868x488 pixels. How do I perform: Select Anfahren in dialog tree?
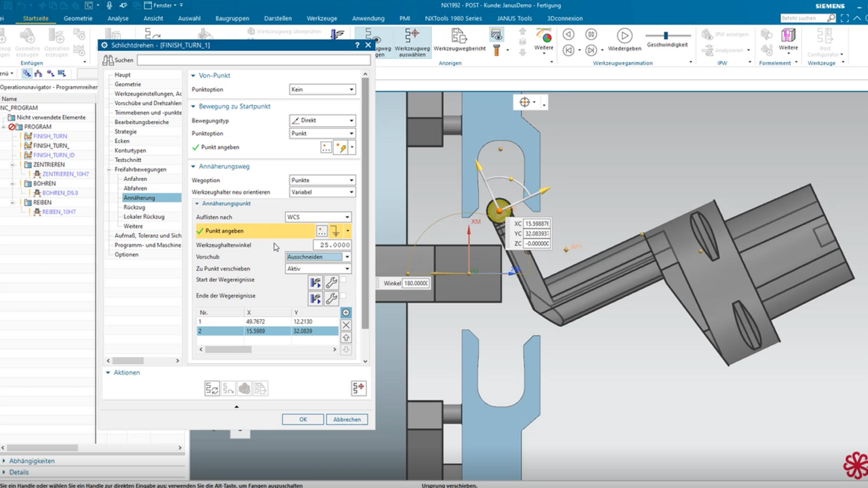click(135, 179)
